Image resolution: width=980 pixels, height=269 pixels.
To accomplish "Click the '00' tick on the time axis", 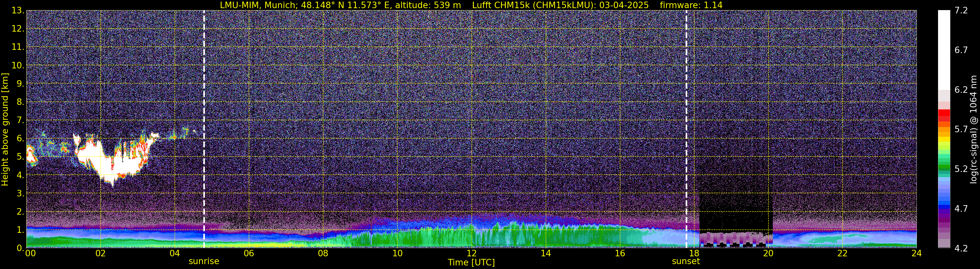I will [x=31, y=253].
